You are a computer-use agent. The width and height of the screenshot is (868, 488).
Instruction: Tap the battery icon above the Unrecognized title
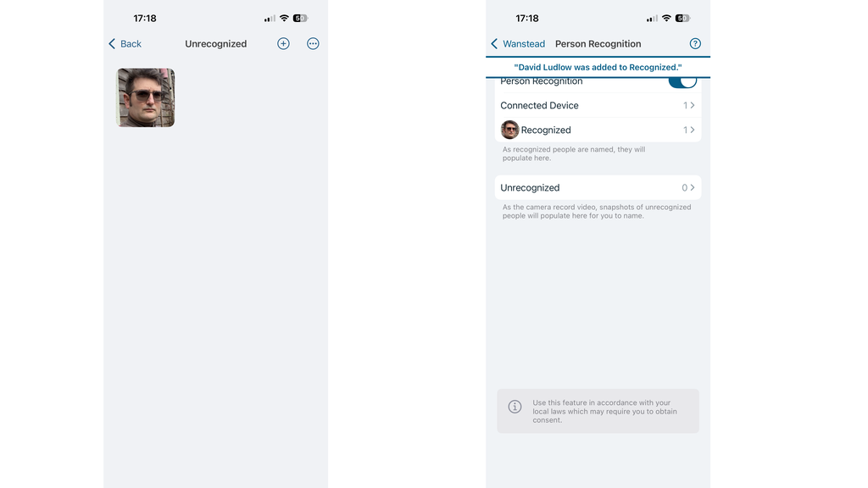click(x=301, y=19)
